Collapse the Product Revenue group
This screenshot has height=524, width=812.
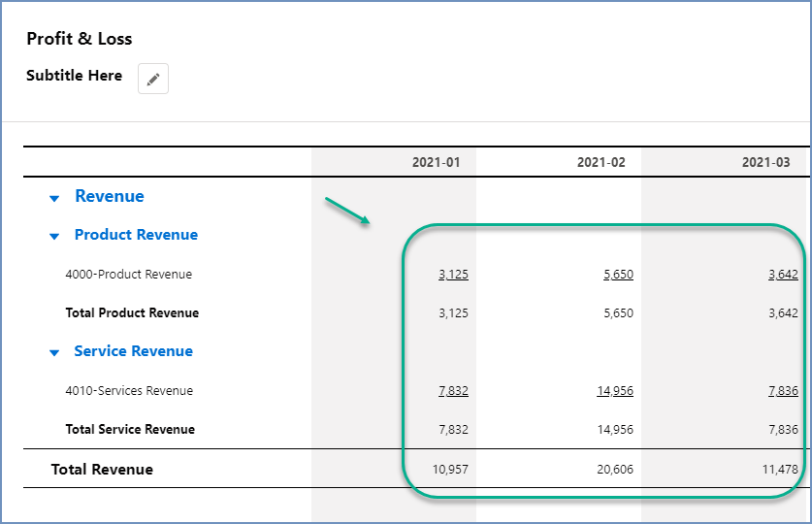54,236
